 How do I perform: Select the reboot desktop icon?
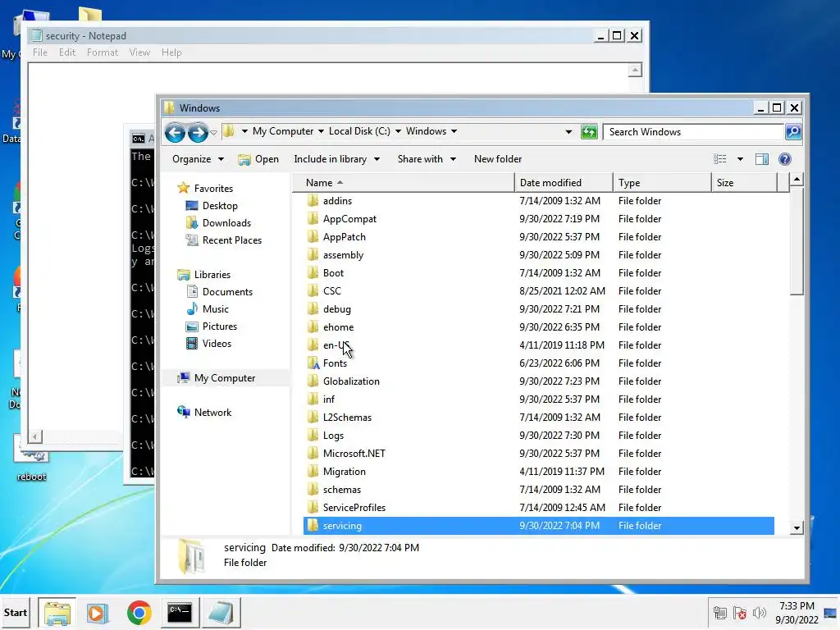click(31, 459)
